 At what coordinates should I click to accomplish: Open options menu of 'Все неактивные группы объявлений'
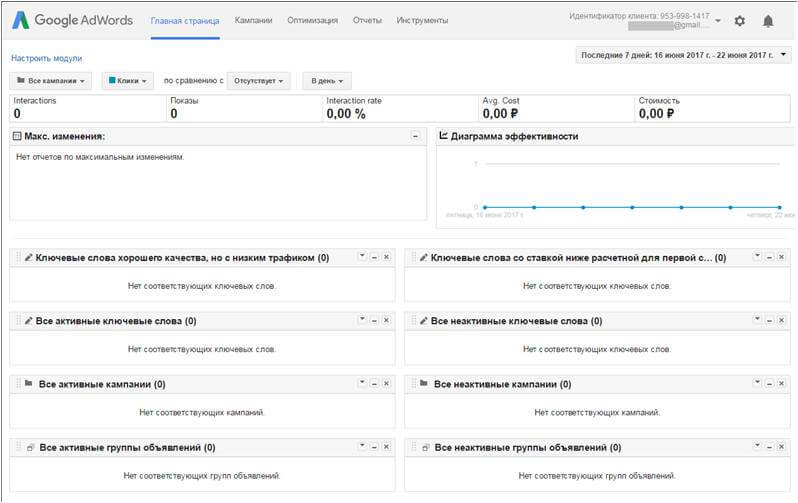click(757, 446)
